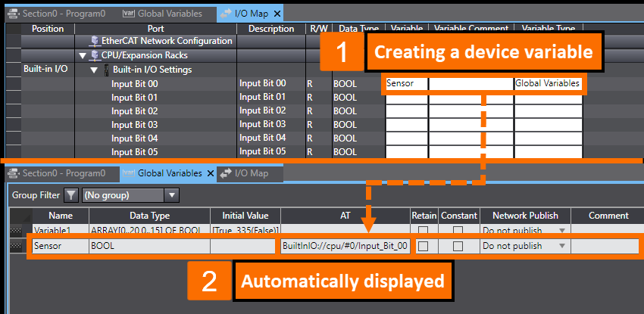Click the EtherCAT Network Configuration icon
Viewport: 644px width, 314px height.
[95, 41]
